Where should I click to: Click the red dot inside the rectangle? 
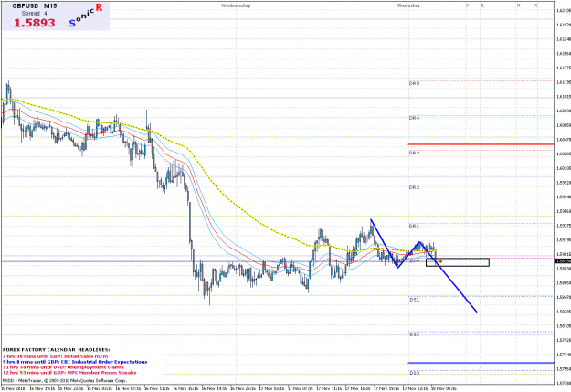click(440, 261)
